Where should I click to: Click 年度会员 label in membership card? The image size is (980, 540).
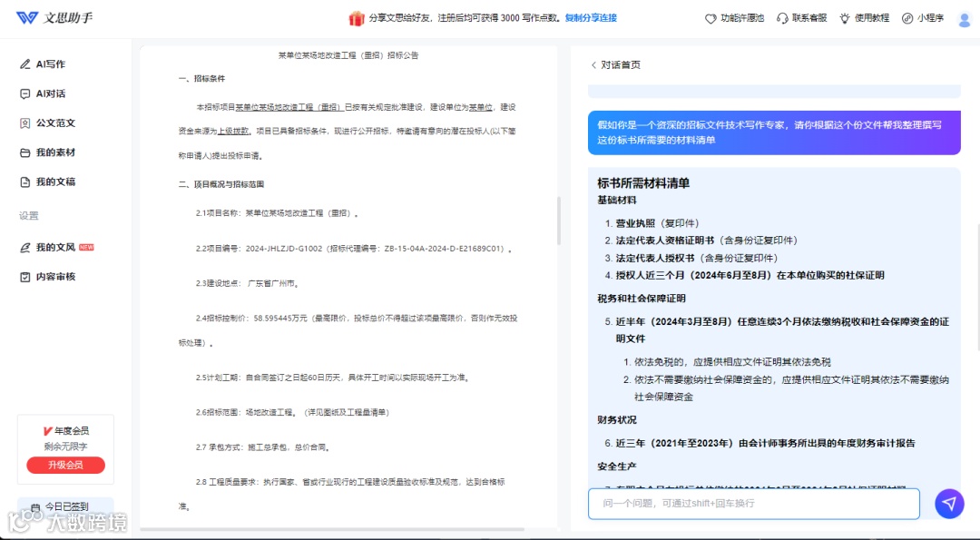pos(72,430)
